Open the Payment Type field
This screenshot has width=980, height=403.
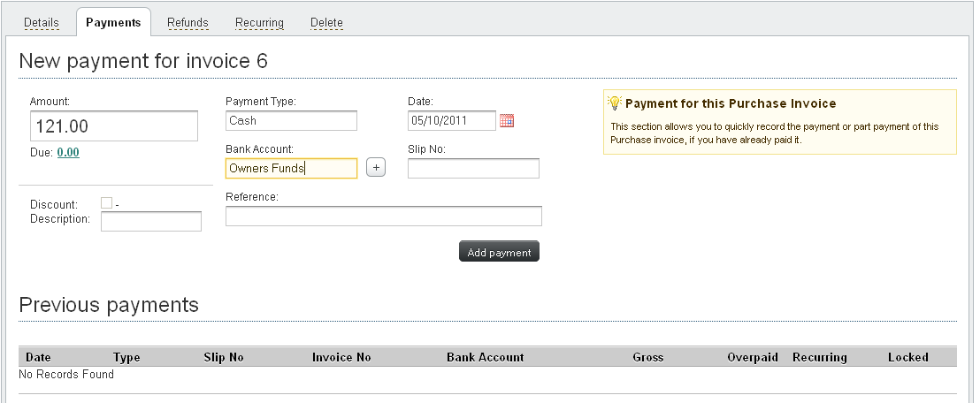coord(291,121)
